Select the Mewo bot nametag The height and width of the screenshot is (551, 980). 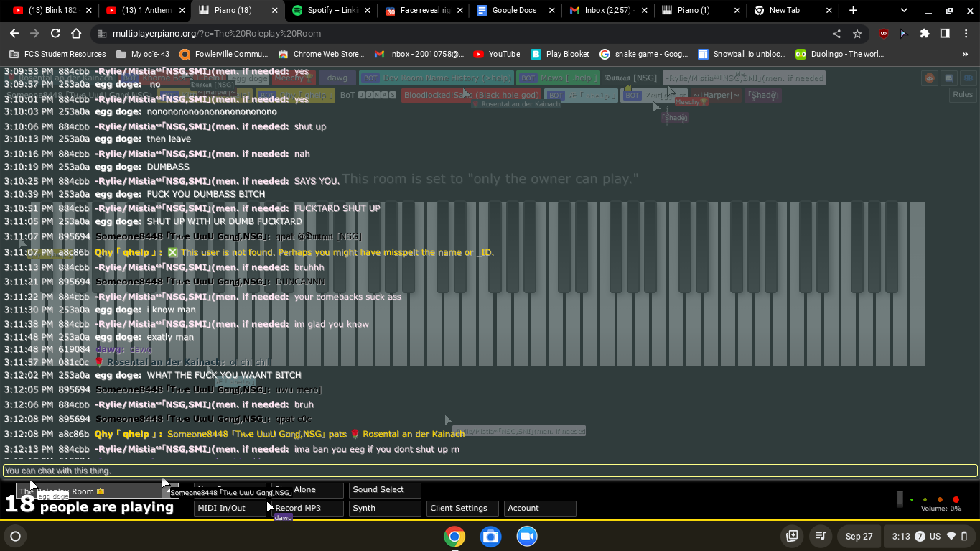click(557, 78)
